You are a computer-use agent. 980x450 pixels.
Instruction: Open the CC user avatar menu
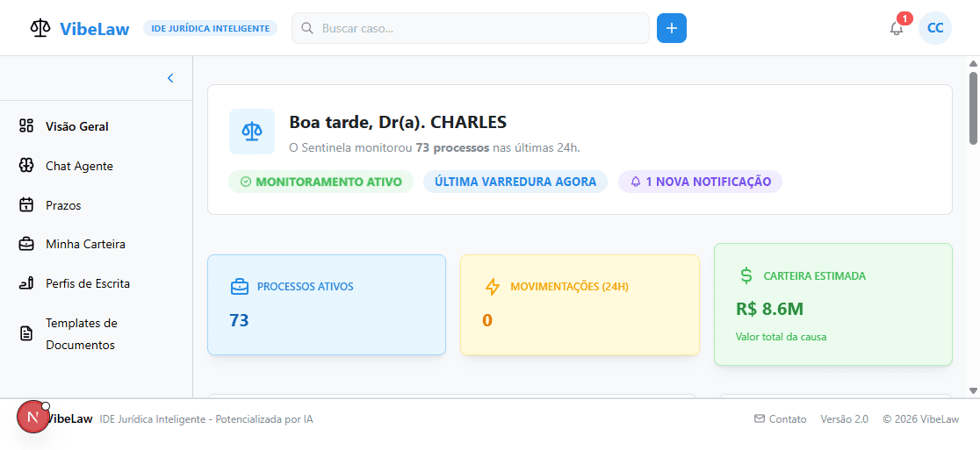935,28
